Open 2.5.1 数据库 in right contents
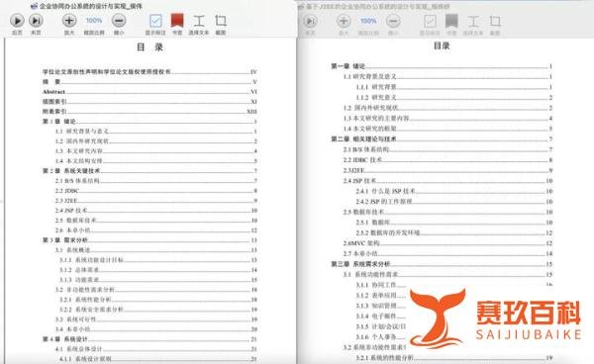Screen dimensions: 594x364 click(x=454, y=223)
